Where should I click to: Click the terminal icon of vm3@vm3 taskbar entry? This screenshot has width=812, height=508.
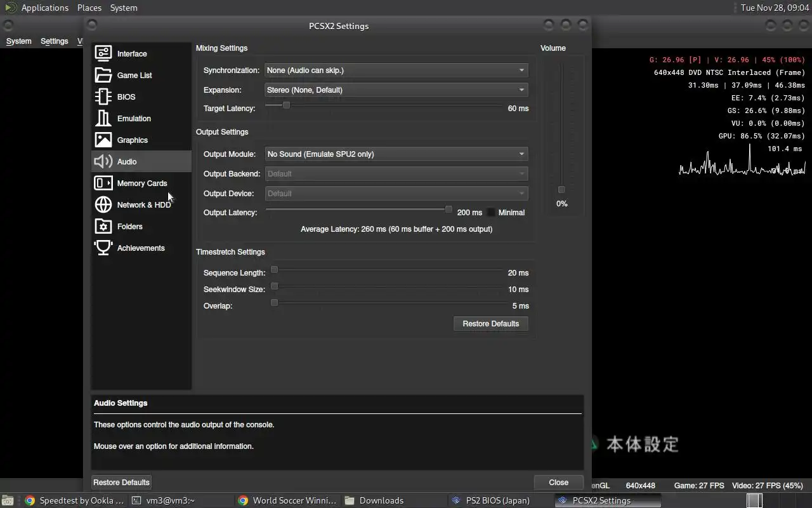point(136,500)
